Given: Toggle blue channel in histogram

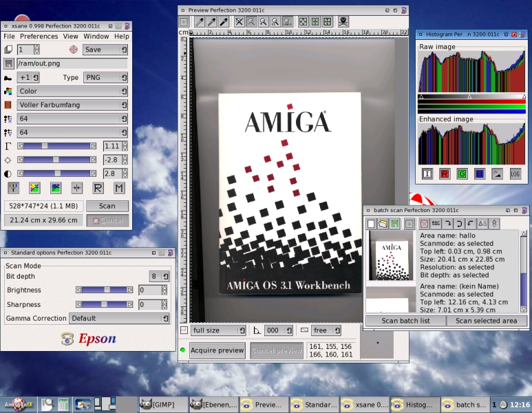Looking at the screenshot, I should [x=480, y=174].
